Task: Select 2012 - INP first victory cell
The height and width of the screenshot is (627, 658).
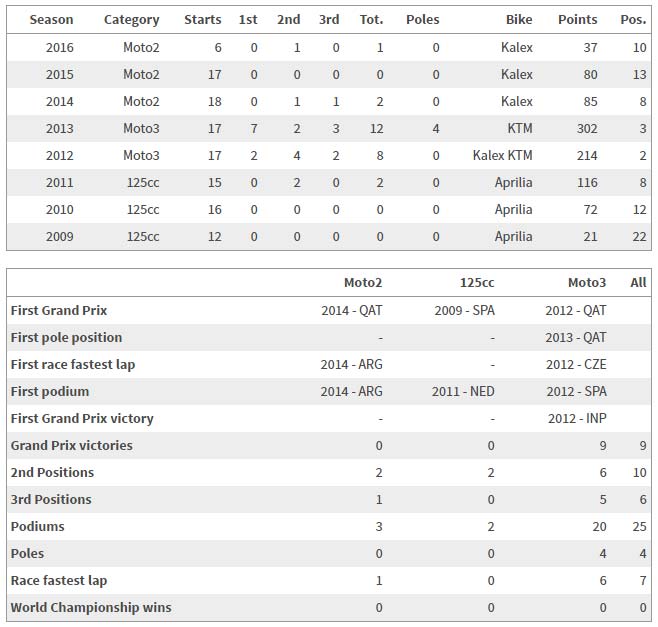Action: tap(577, 418)
